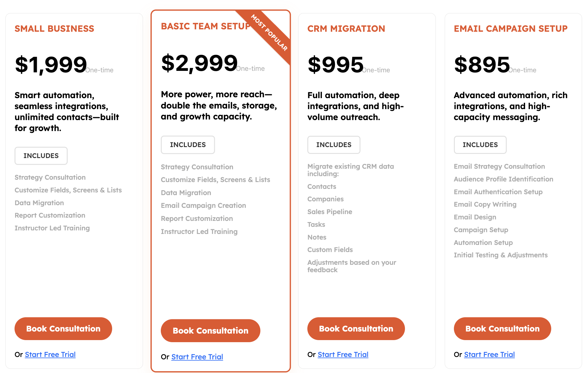The height and width of the screenshot is (373, 588).
Task: Click the EMAIL CAMPAIGN SETUP heading
Action: tap(511, 28)
